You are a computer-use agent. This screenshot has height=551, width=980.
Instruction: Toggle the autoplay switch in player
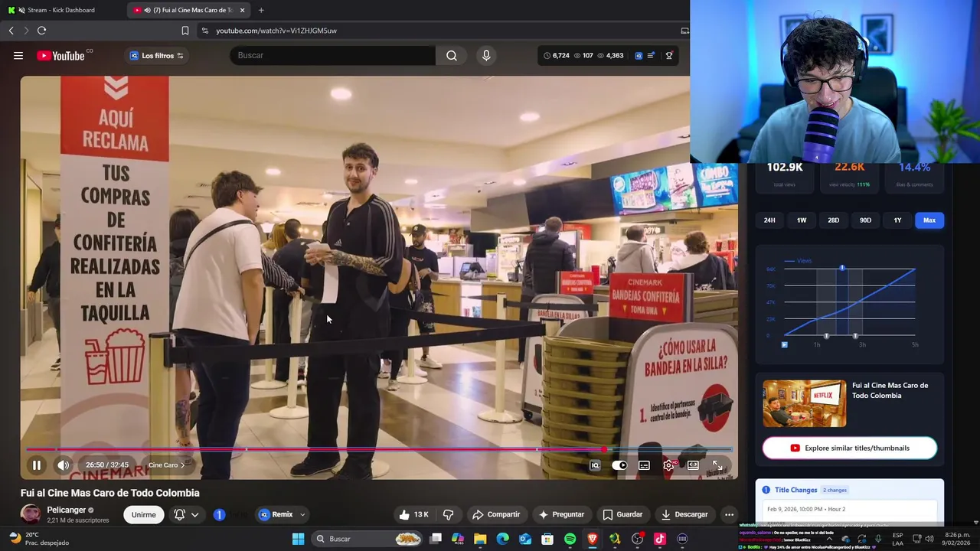[619, 465]
